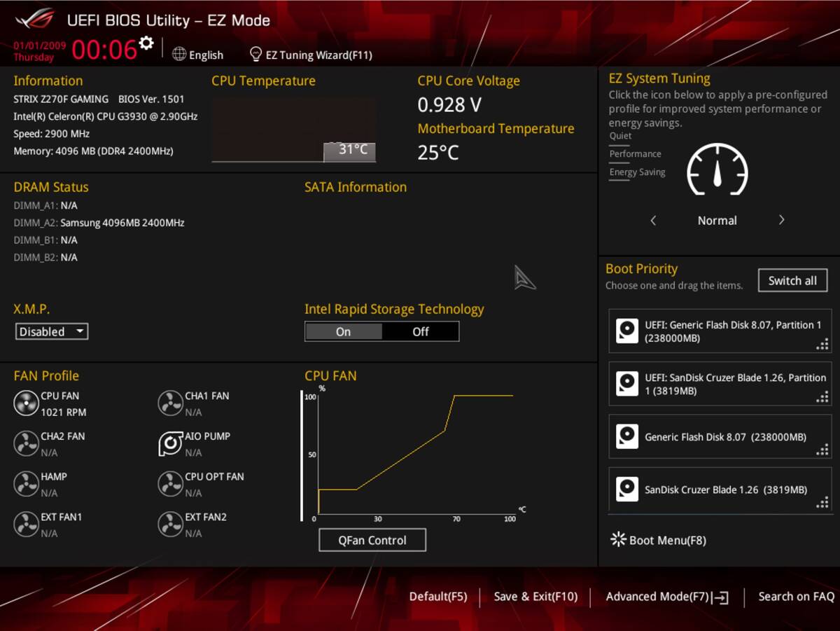Click SanDisk Cruzer Blade 1.26 (3819MB) boot entry text

tap(726, 490)
